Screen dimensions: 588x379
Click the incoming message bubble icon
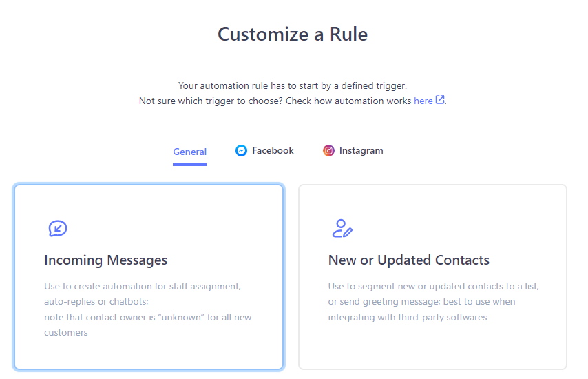58,228
